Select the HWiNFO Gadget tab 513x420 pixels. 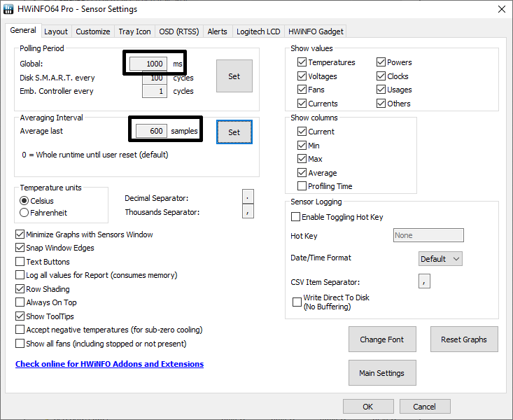pos(316,31)
